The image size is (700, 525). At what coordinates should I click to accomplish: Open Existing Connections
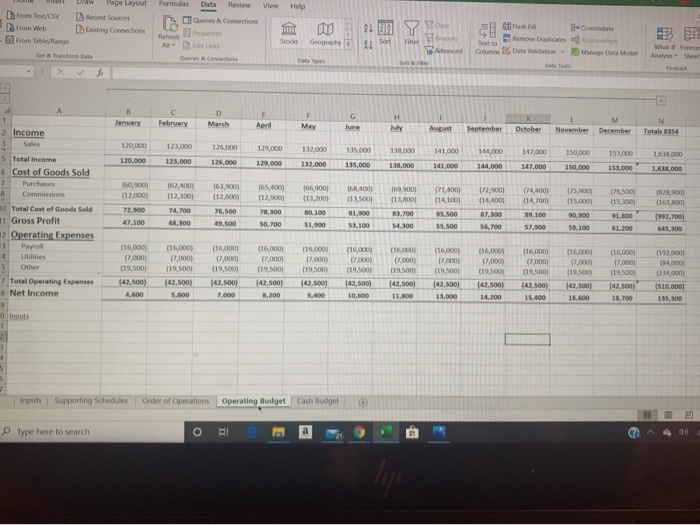click(x=110, y=30)
